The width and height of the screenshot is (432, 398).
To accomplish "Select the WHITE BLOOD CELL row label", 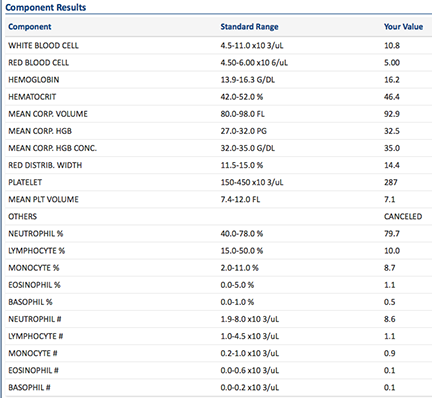I will coord(43,46).
